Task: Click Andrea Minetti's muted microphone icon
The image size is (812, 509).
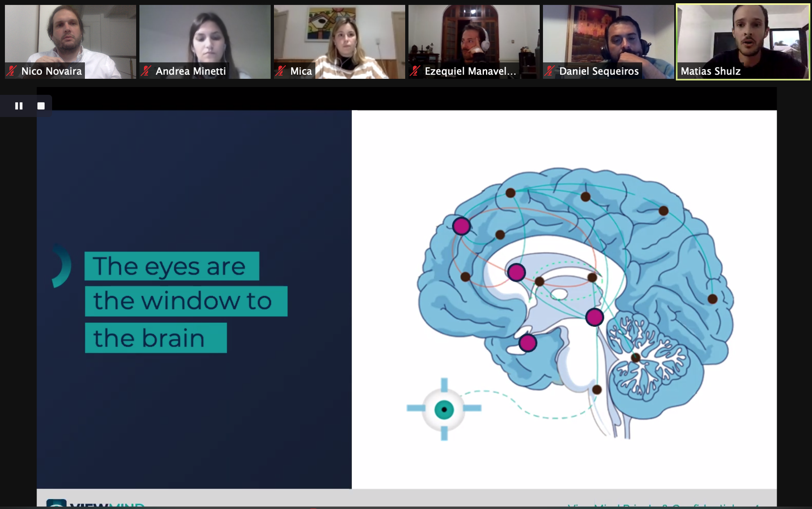Action: tap(146, 71)
